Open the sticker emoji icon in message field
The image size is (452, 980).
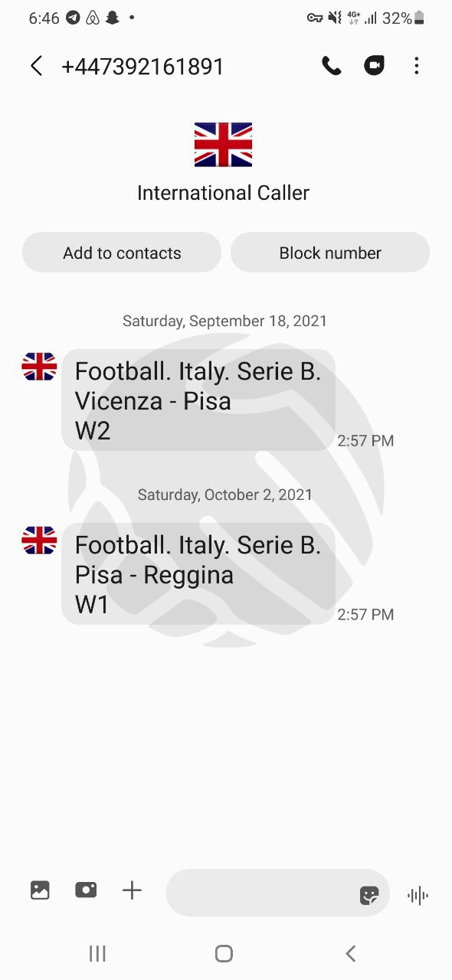pyautogui.click(x=369, y=895)
